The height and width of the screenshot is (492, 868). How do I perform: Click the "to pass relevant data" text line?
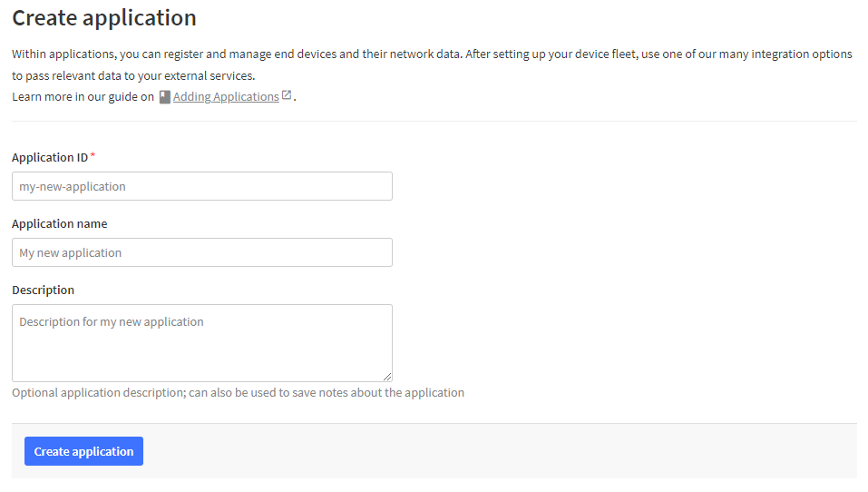[x=133, y=76]
